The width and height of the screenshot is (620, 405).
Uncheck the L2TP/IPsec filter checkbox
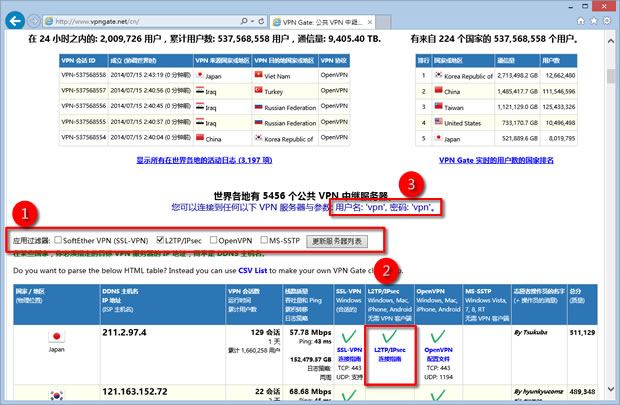[160, 240]
